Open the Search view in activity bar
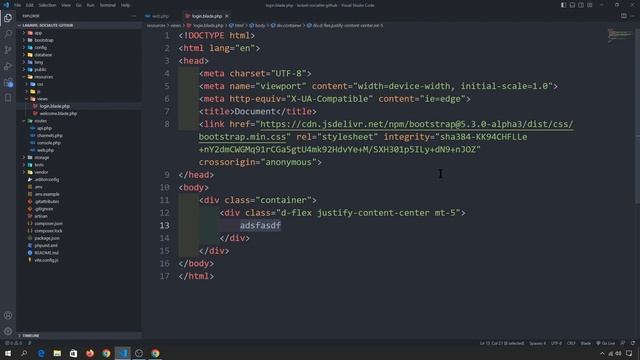 click(8, 34)
